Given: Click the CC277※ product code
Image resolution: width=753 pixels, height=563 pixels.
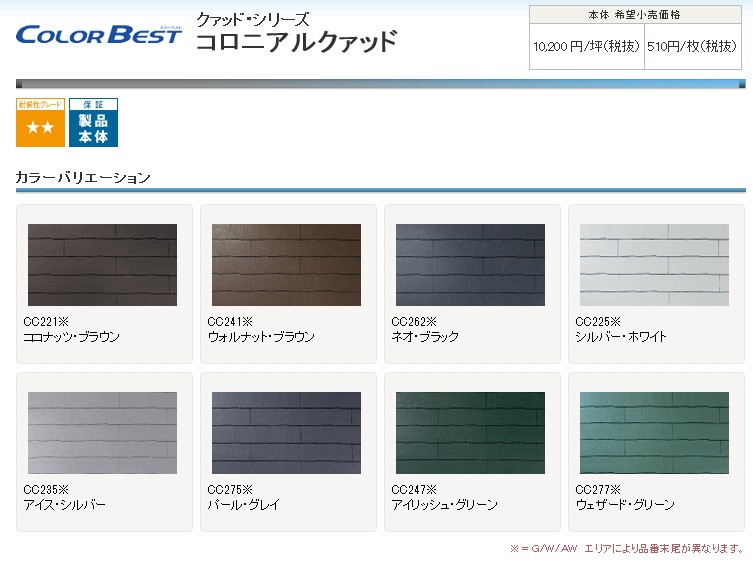Looking at the screenshot, I should pyautogui.click(x=598, y=490).
